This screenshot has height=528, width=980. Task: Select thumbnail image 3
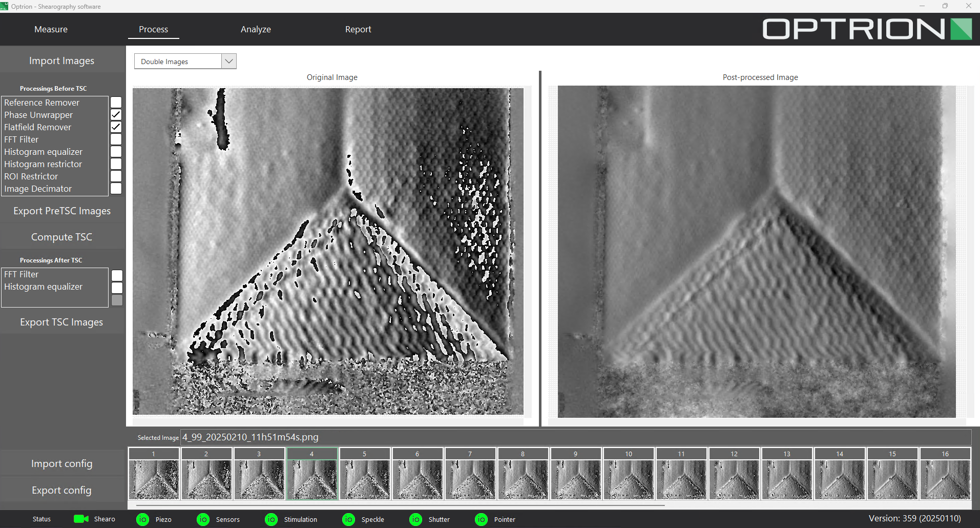259,474
